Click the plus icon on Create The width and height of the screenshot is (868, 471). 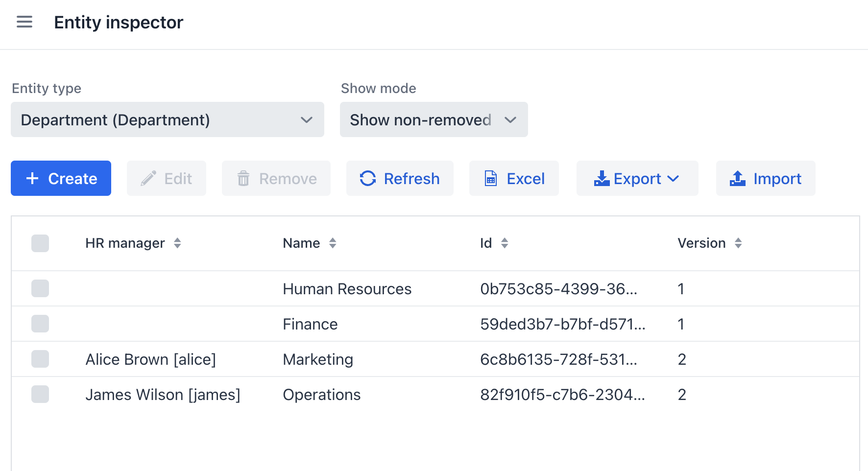[x=32, y=179]
